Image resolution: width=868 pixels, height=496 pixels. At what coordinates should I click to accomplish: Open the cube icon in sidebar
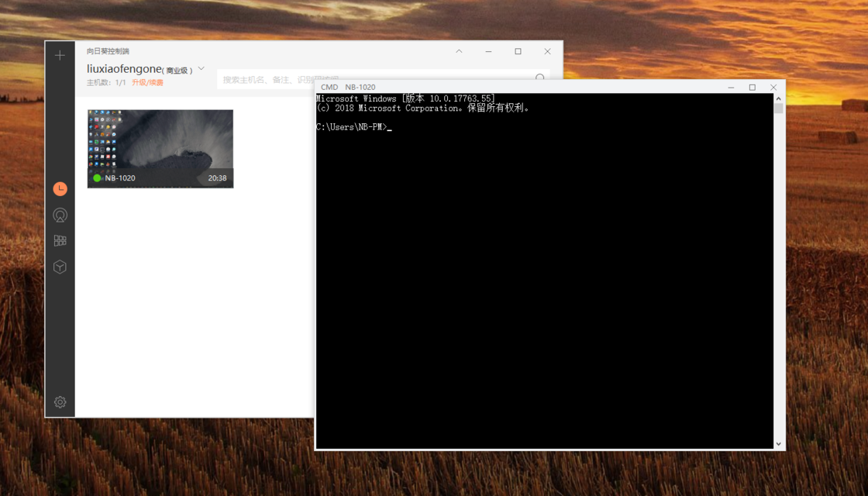[60, 267]
